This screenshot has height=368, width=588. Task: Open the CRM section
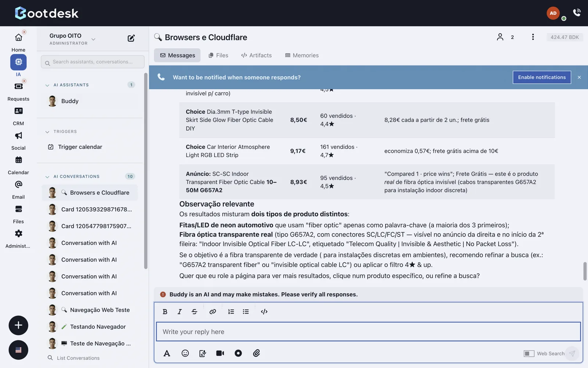18,116
